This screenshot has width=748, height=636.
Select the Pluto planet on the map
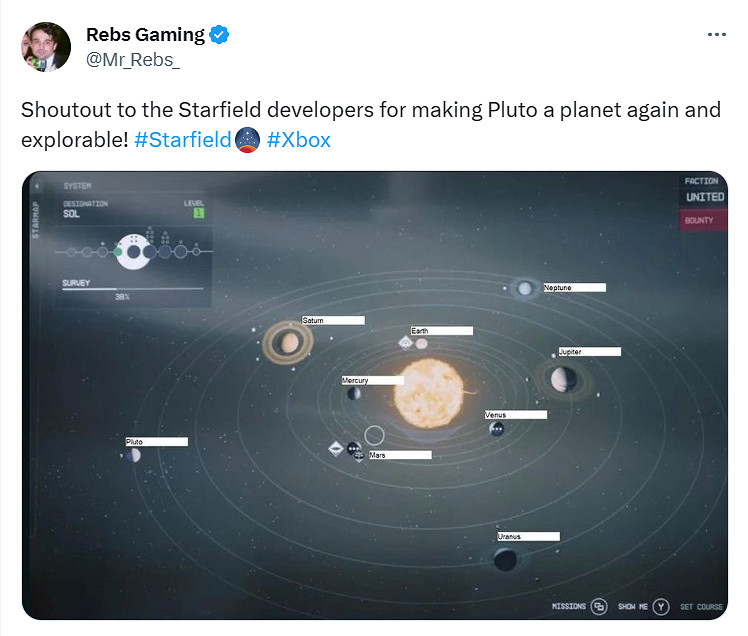pyautogui.click(x=133, y=456)
